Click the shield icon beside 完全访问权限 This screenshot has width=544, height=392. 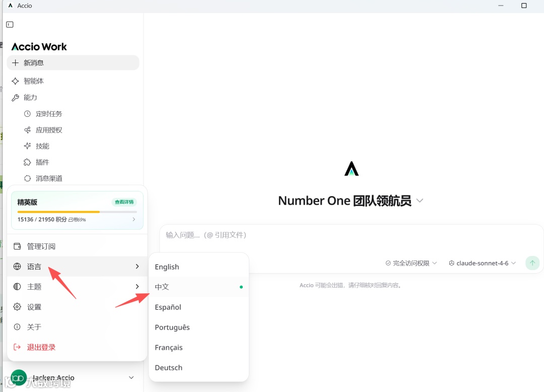coord(388,264)
